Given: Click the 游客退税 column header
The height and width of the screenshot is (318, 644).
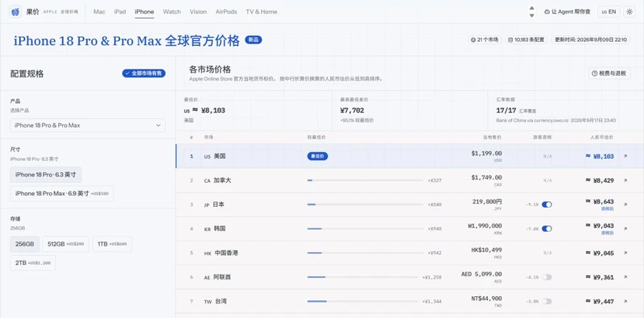Looking at the screenshot, I should (x=542, y=137).
